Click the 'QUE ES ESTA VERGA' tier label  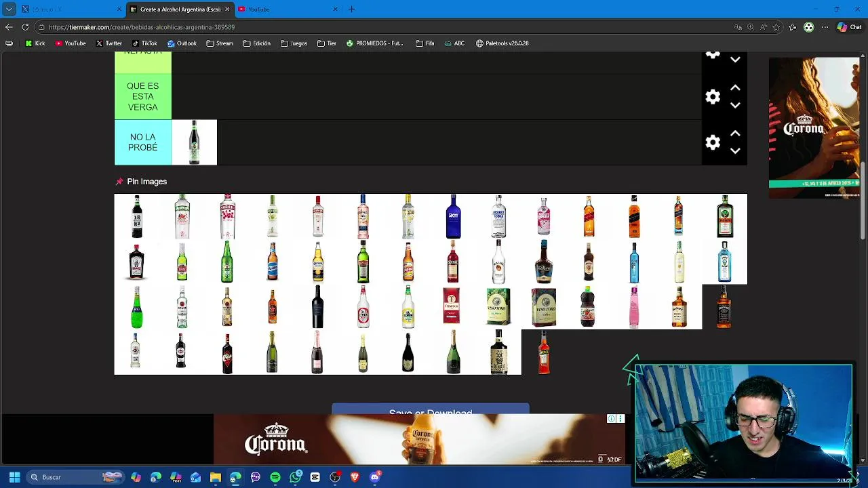point(142,97)
